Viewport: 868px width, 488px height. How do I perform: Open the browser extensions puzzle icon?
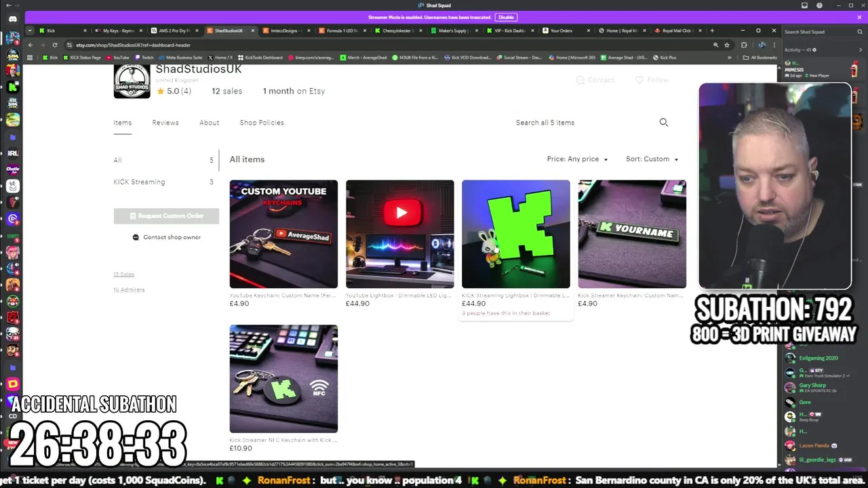tap(744, 45)
